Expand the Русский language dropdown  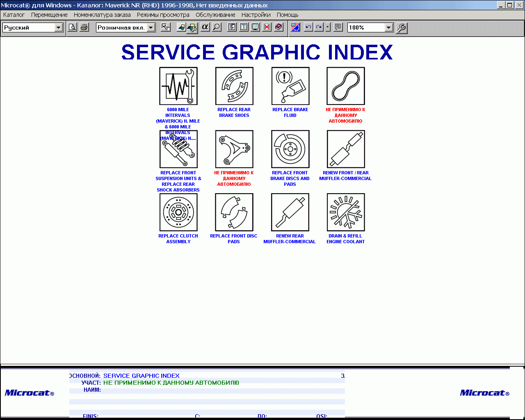pos(59,27)
